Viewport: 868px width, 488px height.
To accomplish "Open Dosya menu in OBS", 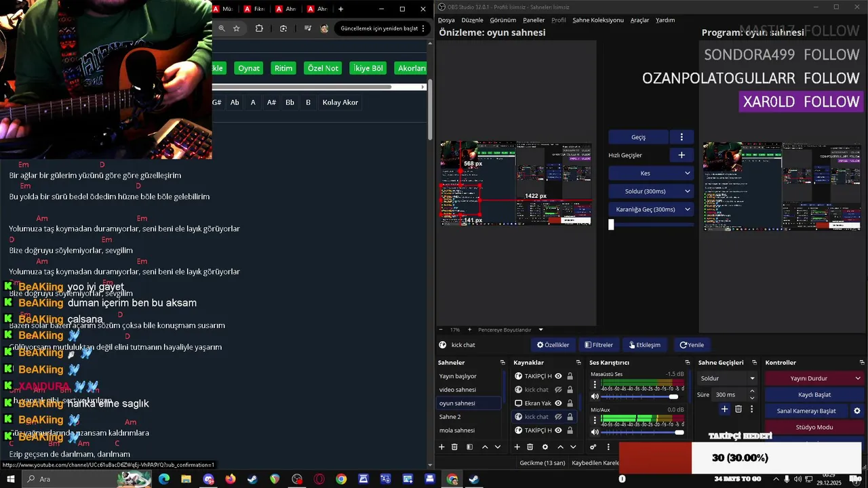I will pyautogui.click(x=446, y=20).
